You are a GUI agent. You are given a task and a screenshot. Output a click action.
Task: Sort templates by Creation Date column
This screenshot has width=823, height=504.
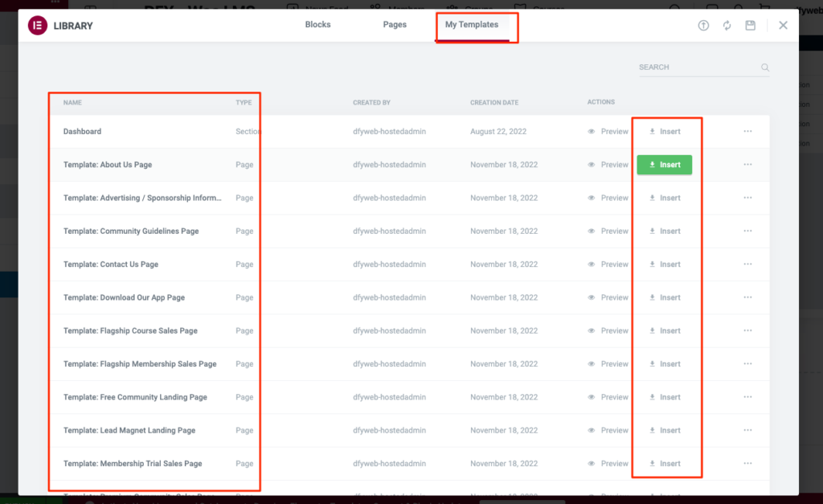(494, 103)
